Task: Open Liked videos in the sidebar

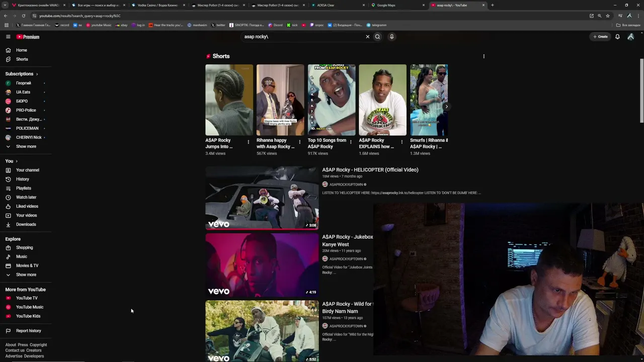Action: pyautogui.click(x=27, y=206)
